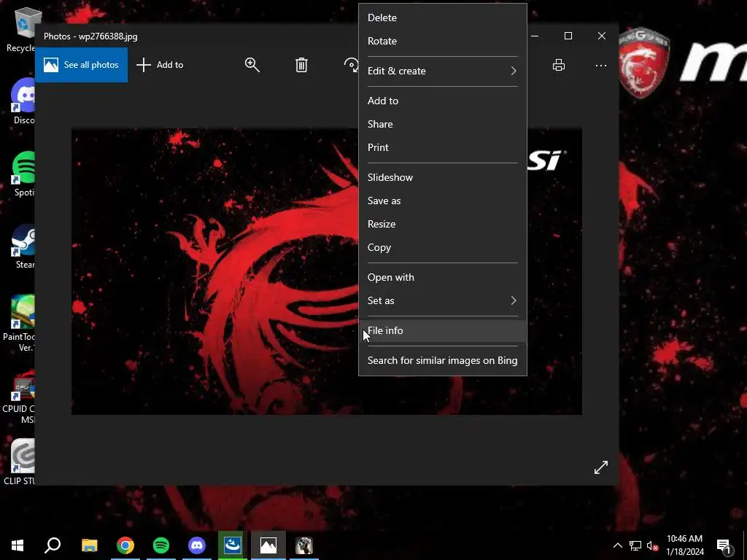Open Spotify from the taskbar
747x560 pixels.
click(161, 545)
